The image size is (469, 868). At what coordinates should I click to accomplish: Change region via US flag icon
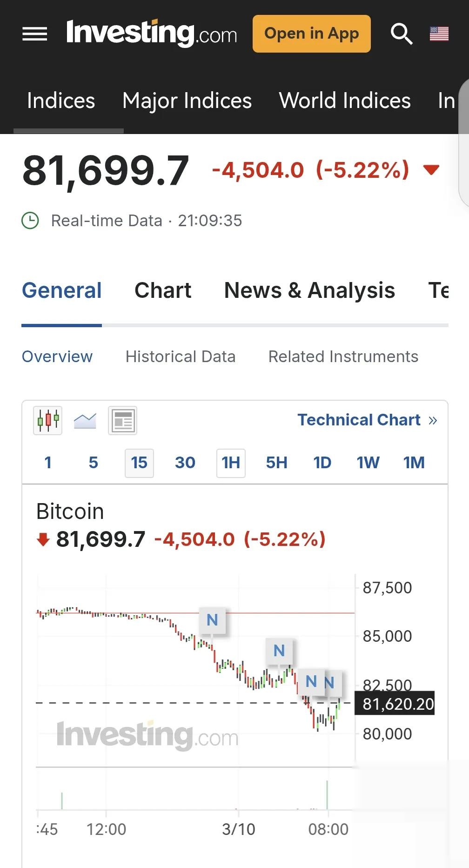(439, 34)
